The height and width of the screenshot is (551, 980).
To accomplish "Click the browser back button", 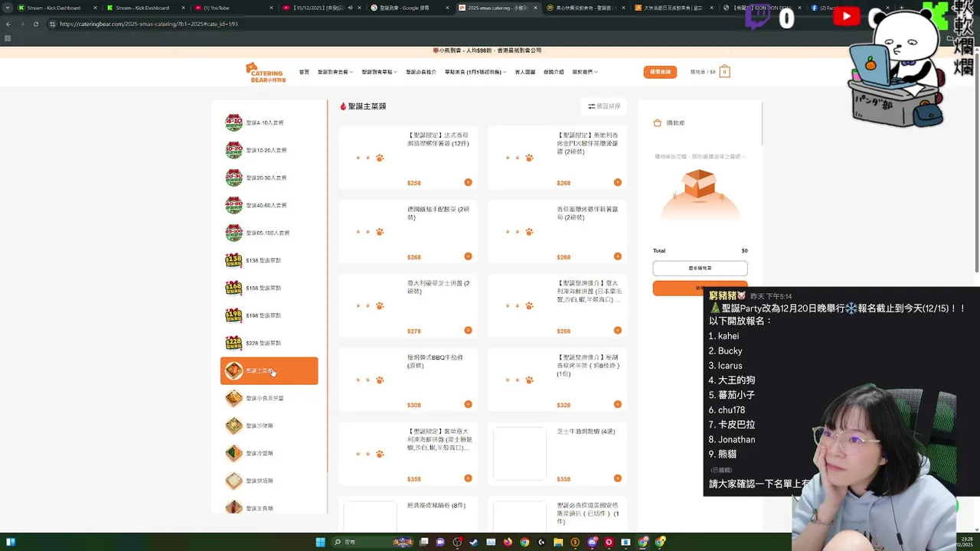I will 8,24.
